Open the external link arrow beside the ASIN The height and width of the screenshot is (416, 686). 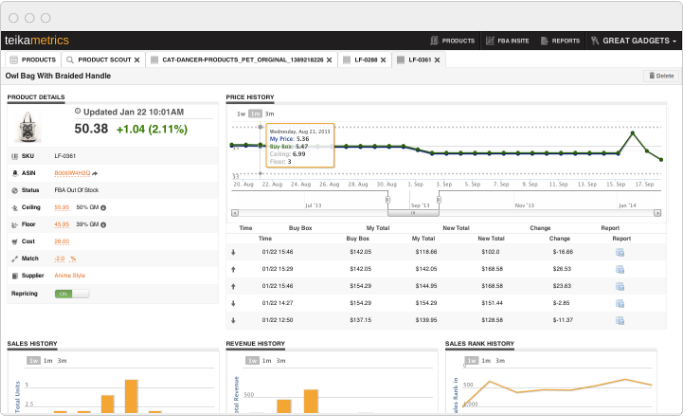[94, 173]
